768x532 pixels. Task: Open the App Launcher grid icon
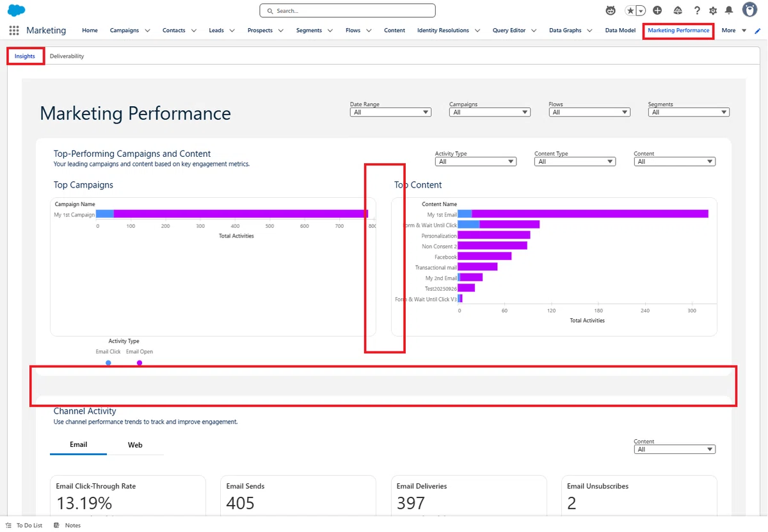[x=14, y=30]
